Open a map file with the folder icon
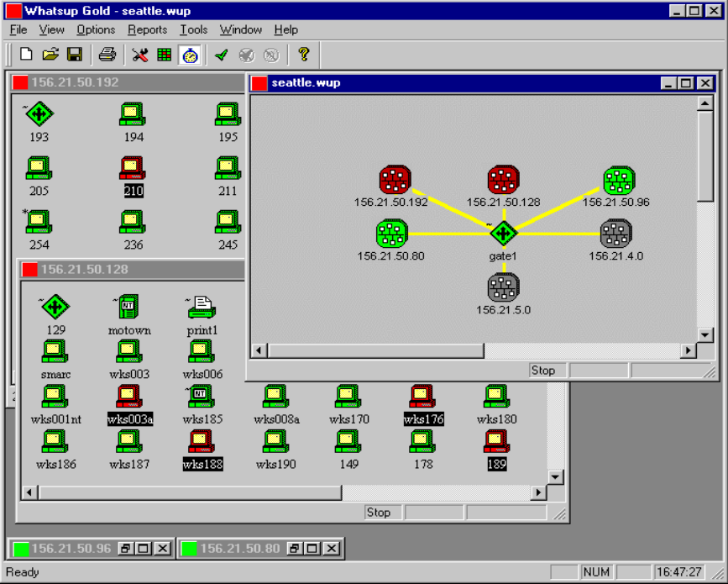This screenshot has width=728, height=584. (x=50, y=55)
